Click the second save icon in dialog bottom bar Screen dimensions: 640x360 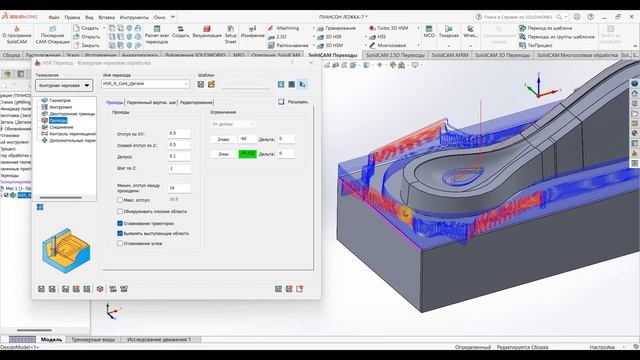pos(52,289)
